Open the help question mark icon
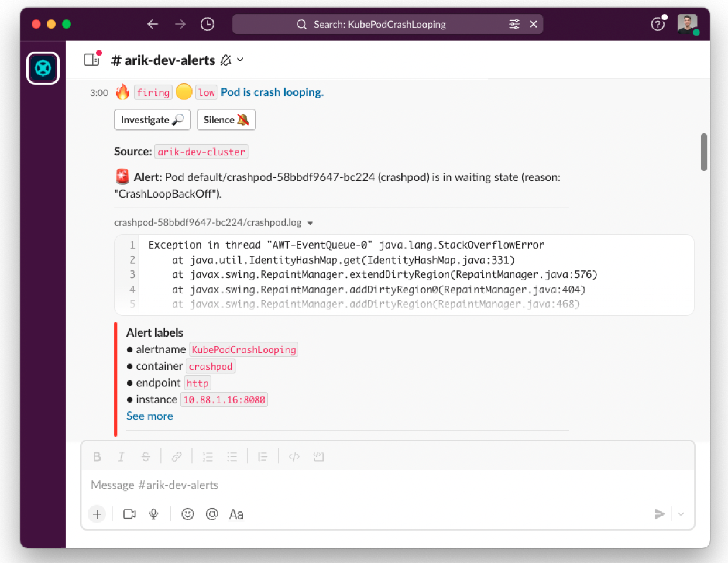Image resolution: width=728 pixels, height=563 pixels. pyautogui.click(x=658, y=24)
